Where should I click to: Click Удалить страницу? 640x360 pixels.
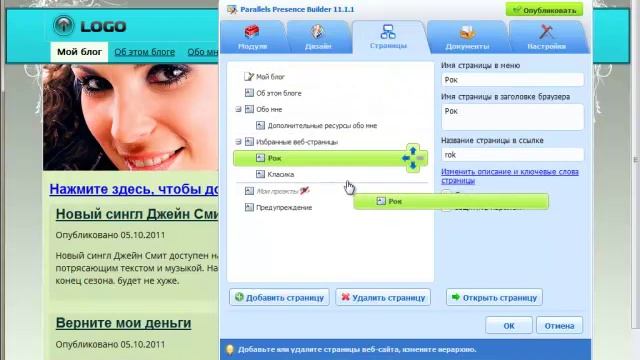pyautogui.click(x=383, y=298)
